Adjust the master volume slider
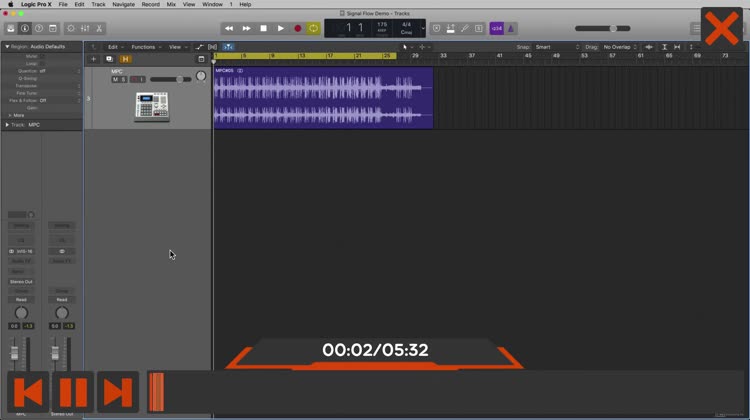This screenshot has height=420, width=750. (603, 28)
